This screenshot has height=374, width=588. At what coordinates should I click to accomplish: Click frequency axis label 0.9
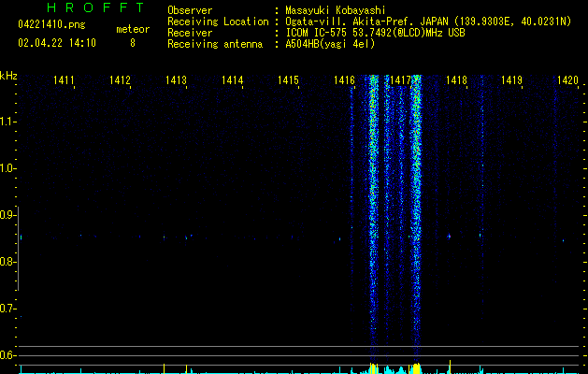pyautogui.click(x=7, y=215)
